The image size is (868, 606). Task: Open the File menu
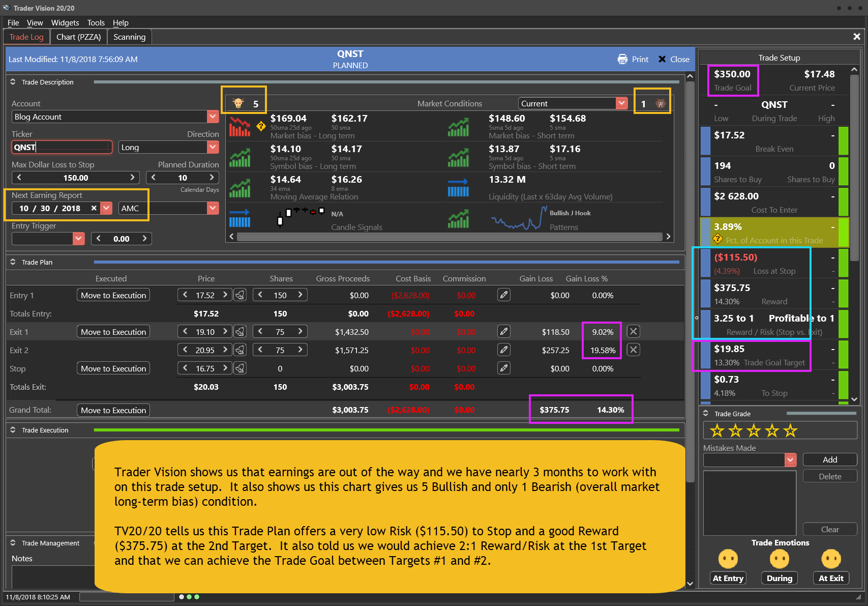[x=13, y=22]
